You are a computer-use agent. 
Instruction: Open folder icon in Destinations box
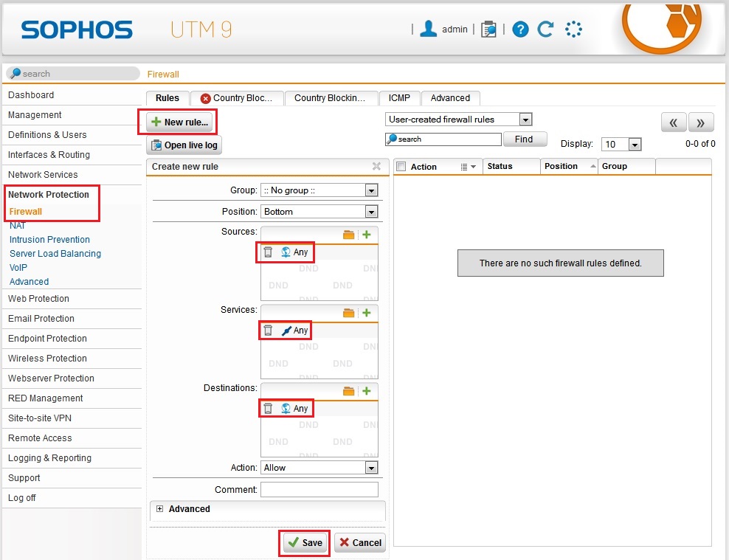click(349, 391)
